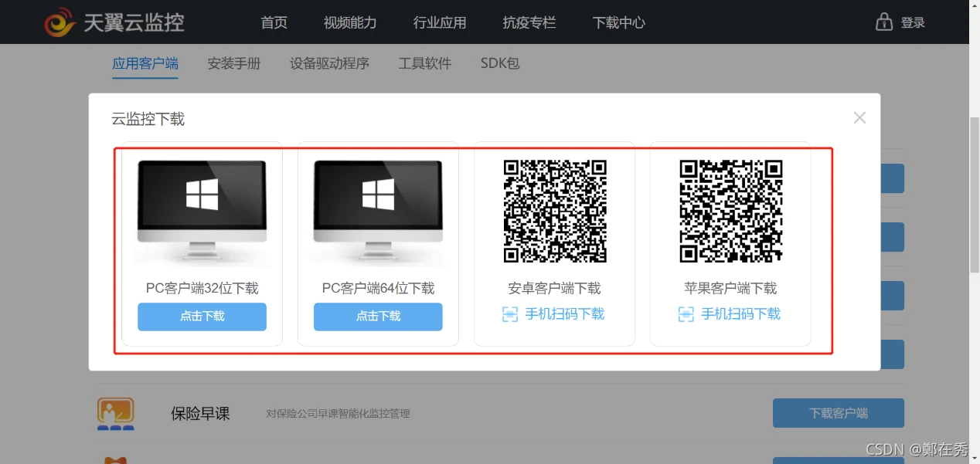Open the 下载中心 menu
Screen dimensions: 980x464
[x=619, y=22]
